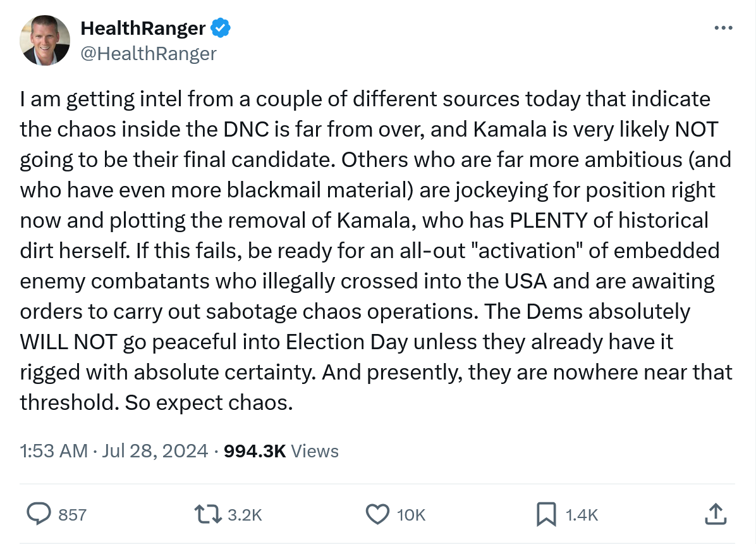Click the closing "So expect chaos." sentence
This screenshot has height=544, width=756.
209,402
